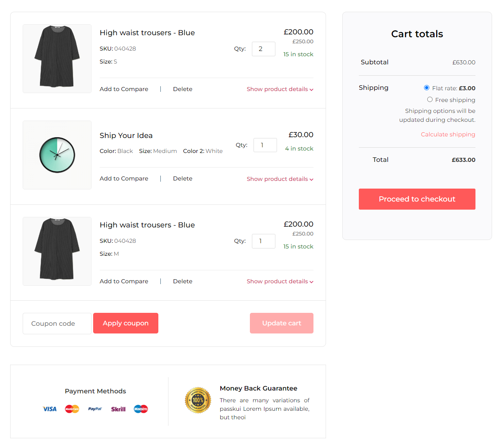Expand product details for size M trousers
Screen dimensions: 503x448
pos(280,282)
